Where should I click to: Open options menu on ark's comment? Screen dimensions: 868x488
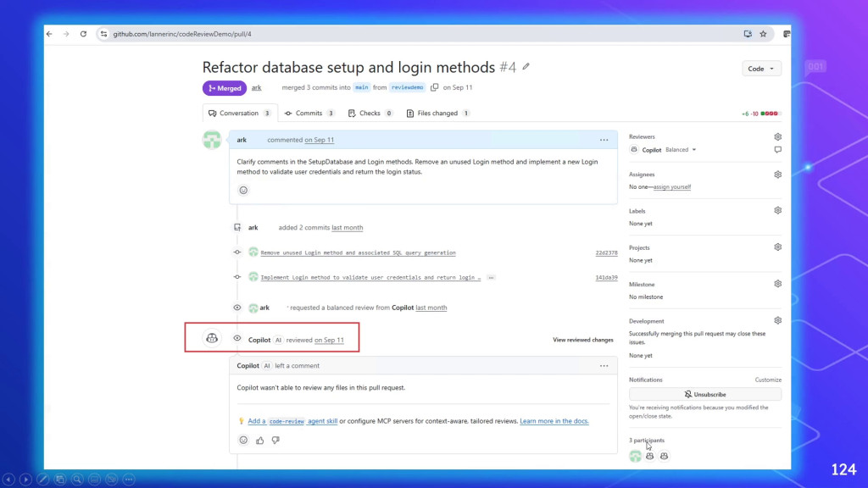[604, 140]
